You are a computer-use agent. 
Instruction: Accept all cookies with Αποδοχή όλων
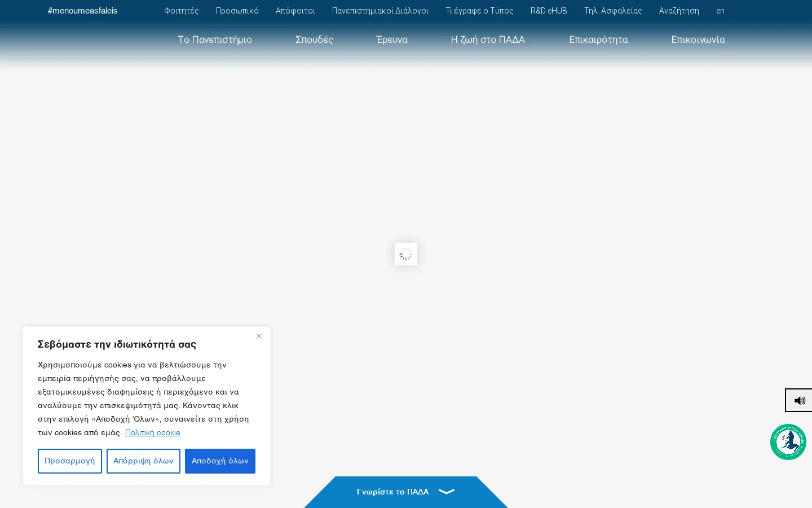click(x=220, y=461)
